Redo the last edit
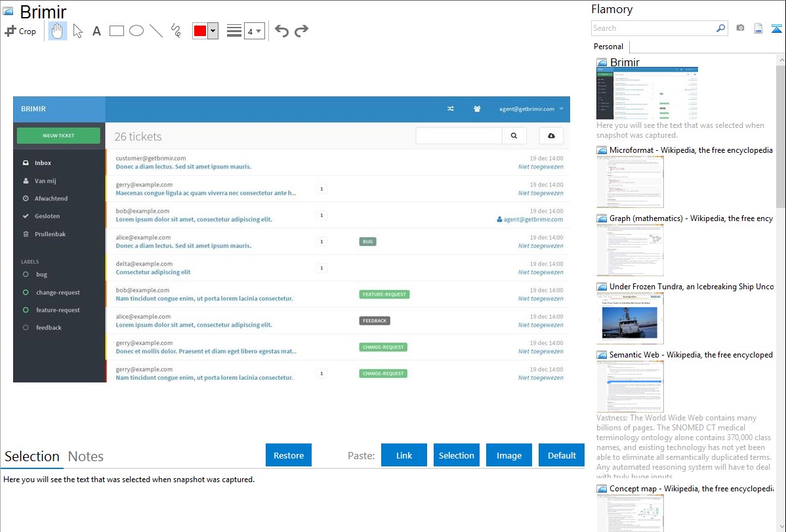 tap(301, 31)
